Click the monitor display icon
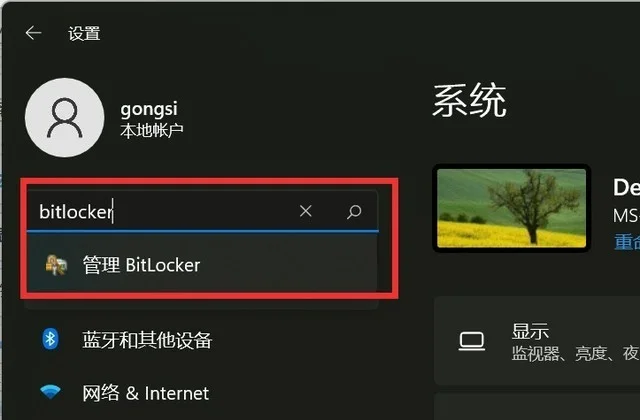 coord(472,341)
